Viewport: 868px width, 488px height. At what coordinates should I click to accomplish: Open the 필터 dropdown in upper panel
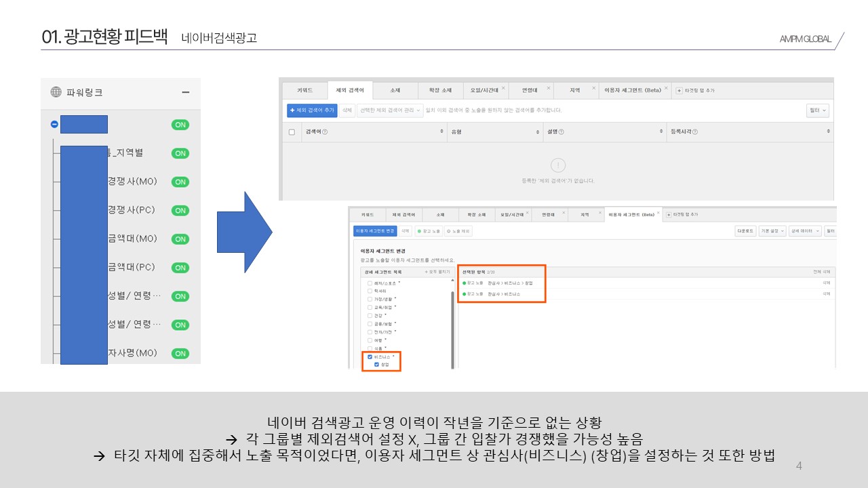(x=818, y=110)
